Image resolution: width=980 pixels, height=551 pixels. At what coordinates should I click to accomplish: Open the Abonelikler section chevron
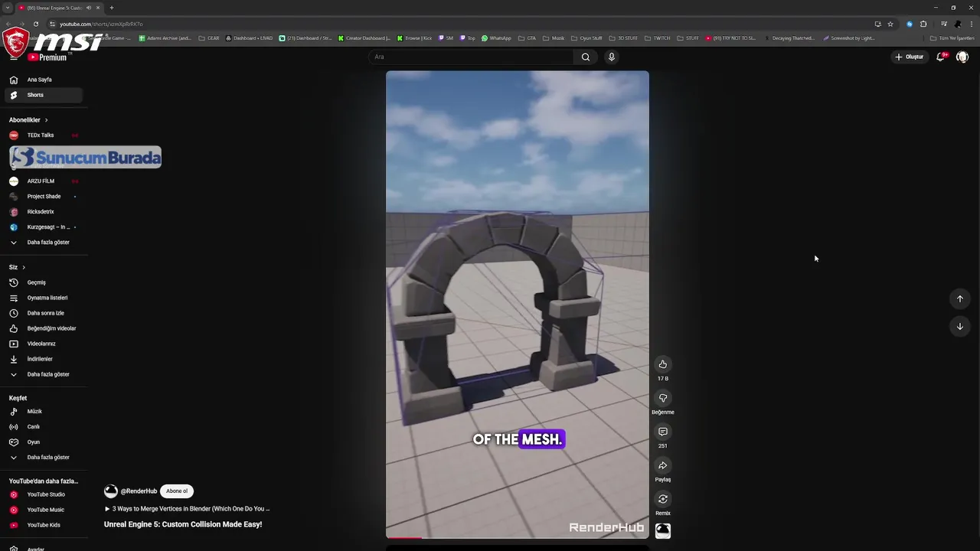[x=46, y=120]
